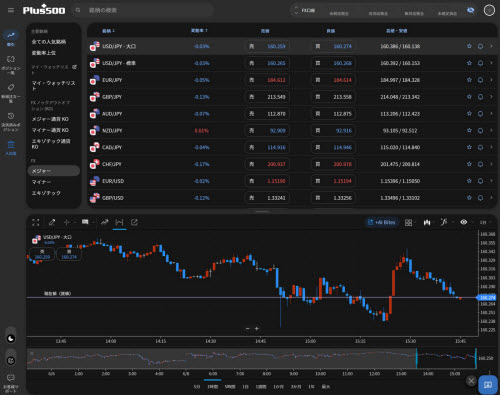Select the pencil drawing tool
This screenshot has width=500, height=395.
coord(52,222)
